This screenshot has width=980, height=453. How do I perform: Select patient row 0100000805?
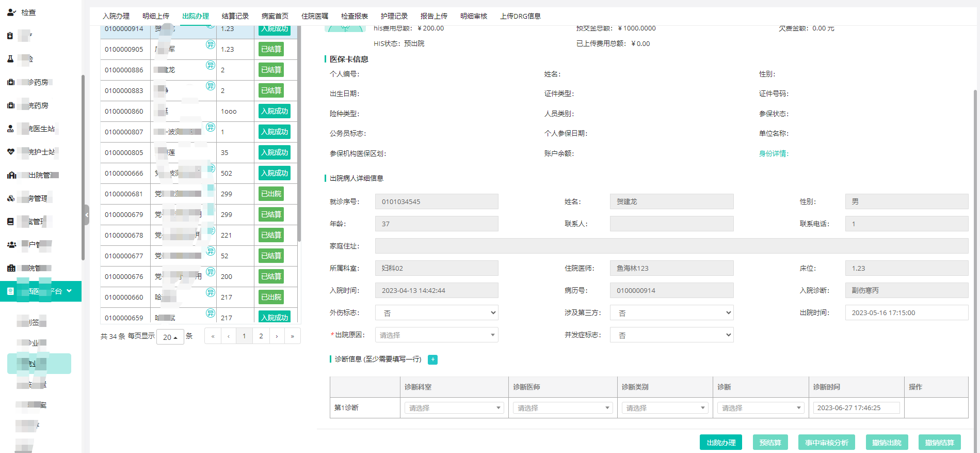[x=199, y=153]
